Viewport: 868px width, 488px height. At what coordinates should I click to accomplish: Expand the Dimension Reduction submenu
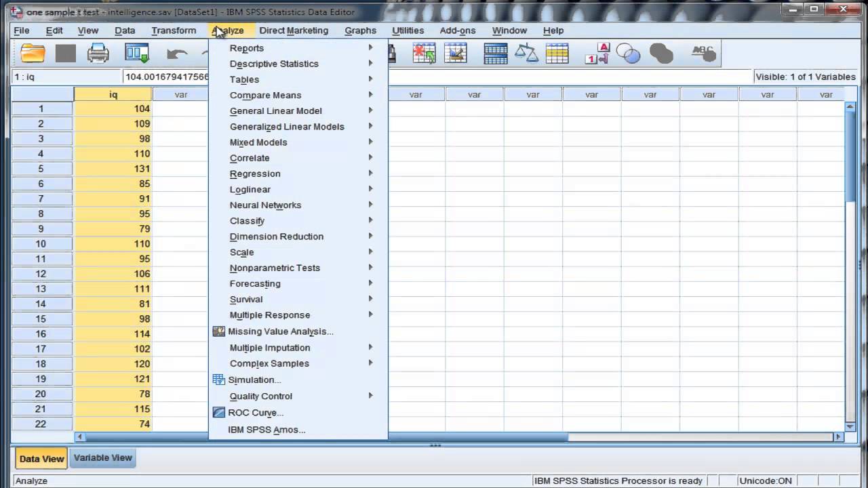pos(298,237)
